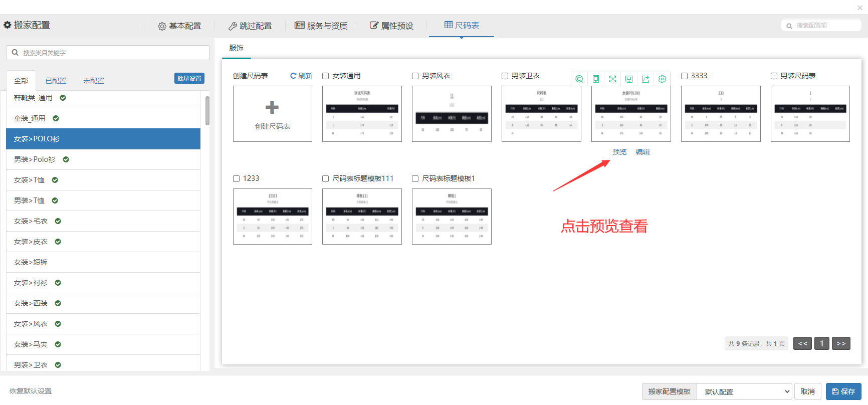This screenshot has width=868, height=405.
Task: Click the 预览 preview link
Action: (x=619, y=152)
